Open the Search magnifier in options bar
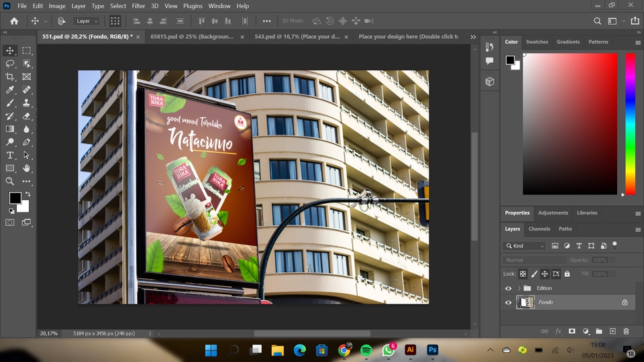The height and width of the screenshot is (362, 644). click(x=597, y=21)
